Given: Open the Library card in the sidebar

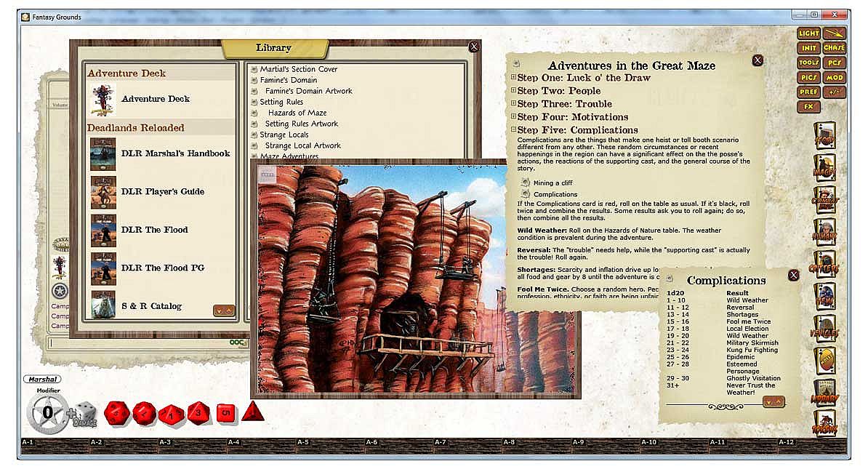Looking at the screenshot, I should [824, 393].
